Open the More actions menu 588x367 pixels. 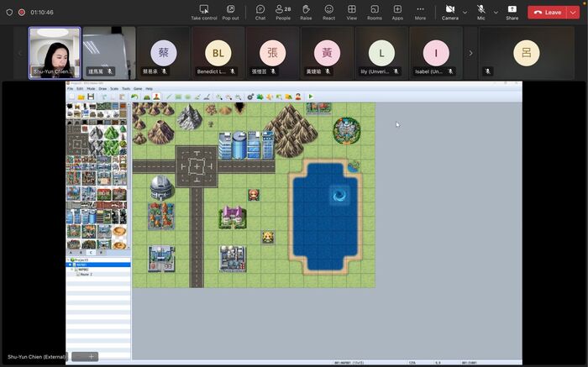click(x=420, y=13)
